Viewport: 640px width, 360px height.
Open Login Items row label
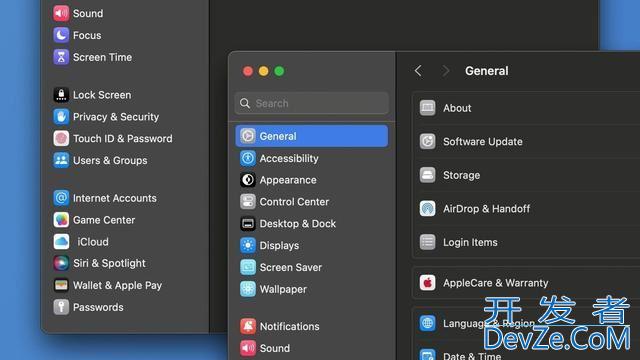click(x=470, y=242)
